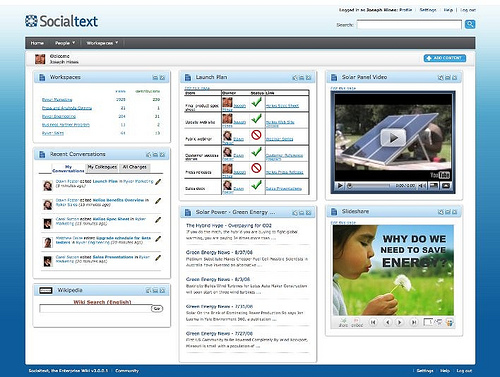Image resolution: width=500 pixels, height=377 pixels.
Task: Click pencil icon beside Helios Benefits Overview
Action: [158, 201]
